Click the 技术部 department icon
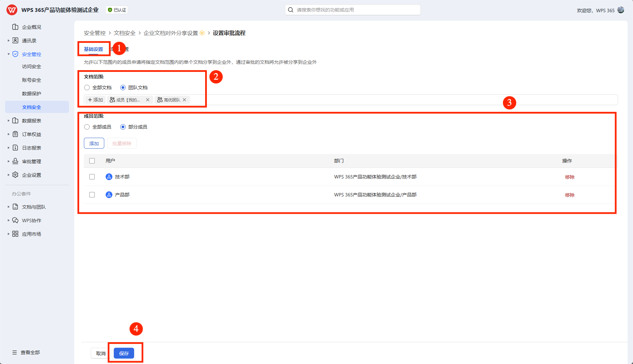 (x=109, y=177)
